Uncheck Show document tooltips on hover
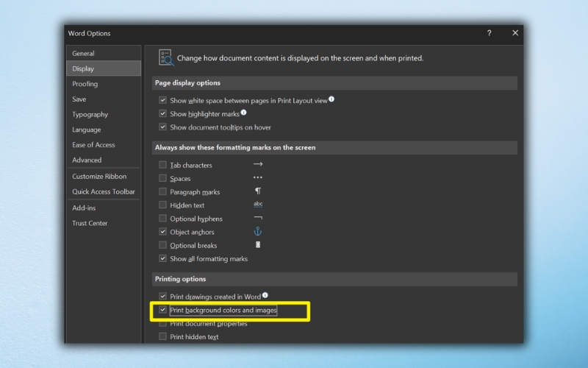 [162, 127]
